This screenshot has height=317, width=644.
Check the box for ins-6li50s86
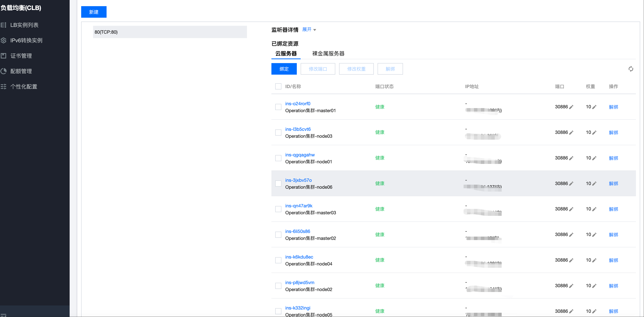pyautogui.click(x=278, y=234)
